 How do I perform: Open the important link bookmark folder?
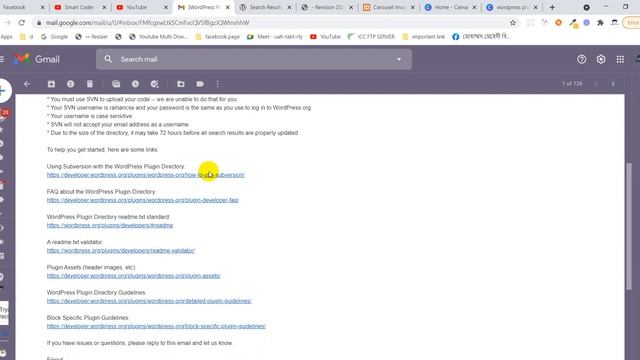(x=424, y=37)
